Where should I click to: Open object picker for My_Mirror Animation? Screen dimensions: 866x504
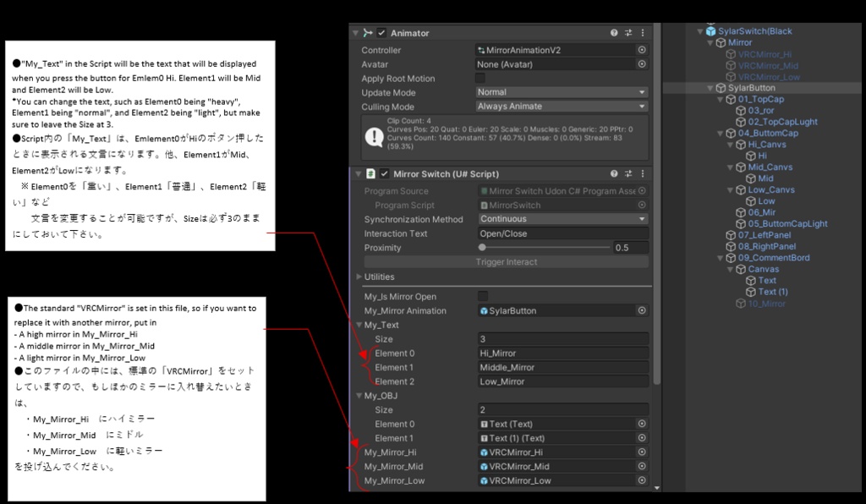642,311
